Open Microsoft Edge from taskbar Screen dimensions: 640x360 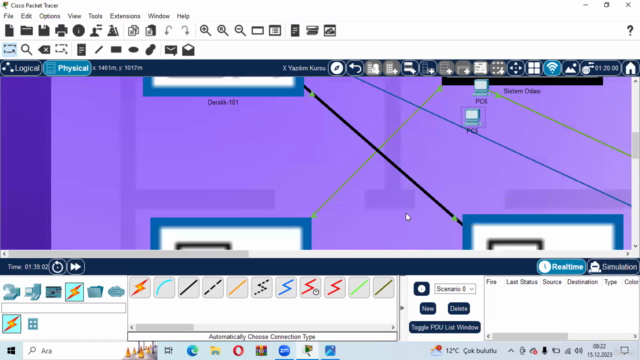(x=192, y=351)
